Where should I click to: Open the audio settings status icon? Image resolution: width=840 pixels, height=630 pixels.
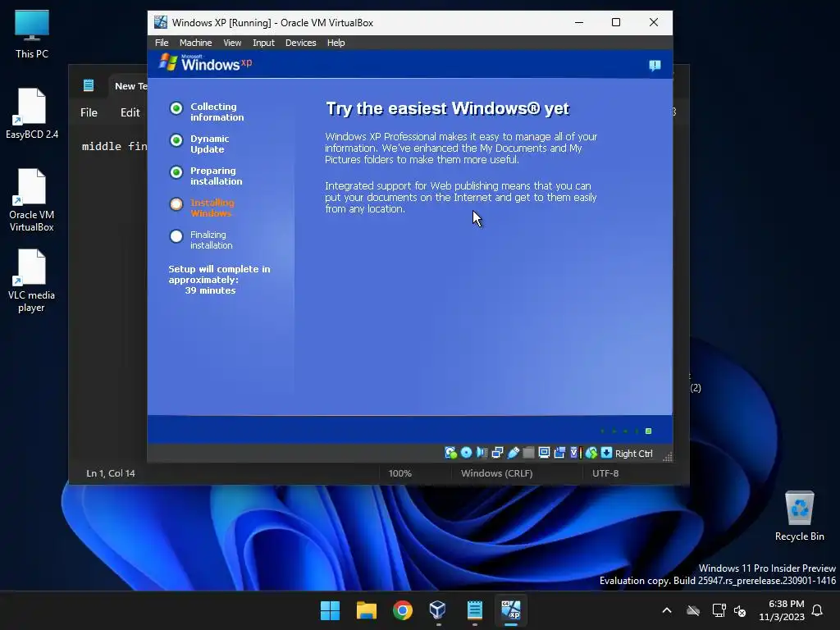(x=482, y=453)
